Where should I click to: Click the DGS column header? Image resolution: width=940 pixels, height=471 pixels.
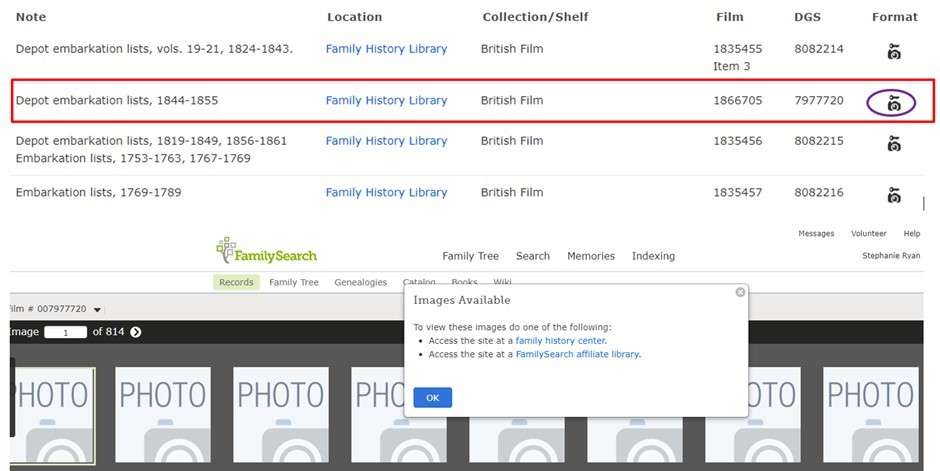808,17
